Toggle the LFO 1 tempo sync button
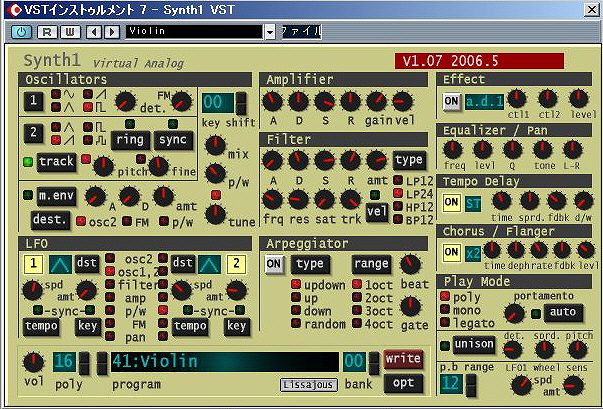Viewport: 603px width, 409px height. point(41,327)
